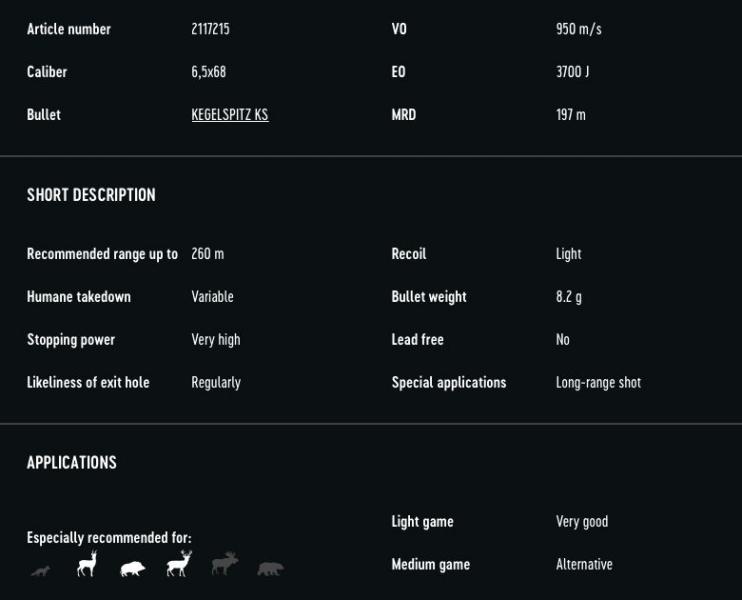Screen dimensions: 742x600
Task: Click the roe deer icon
Action: point(87,564)
